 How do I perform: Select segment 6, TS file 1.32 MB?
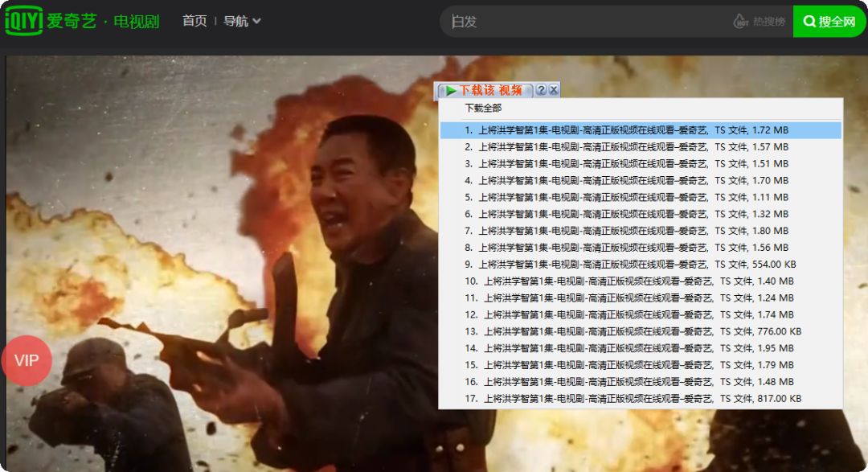(x=641, y=214)
